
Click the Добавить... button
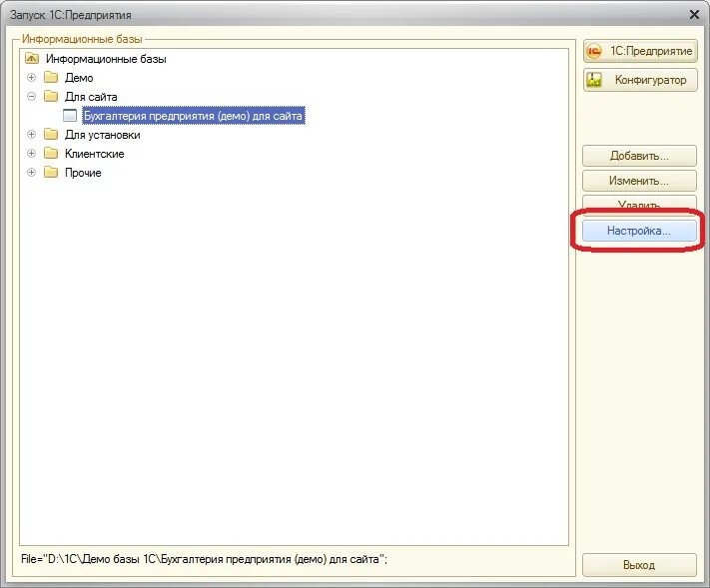639,156
